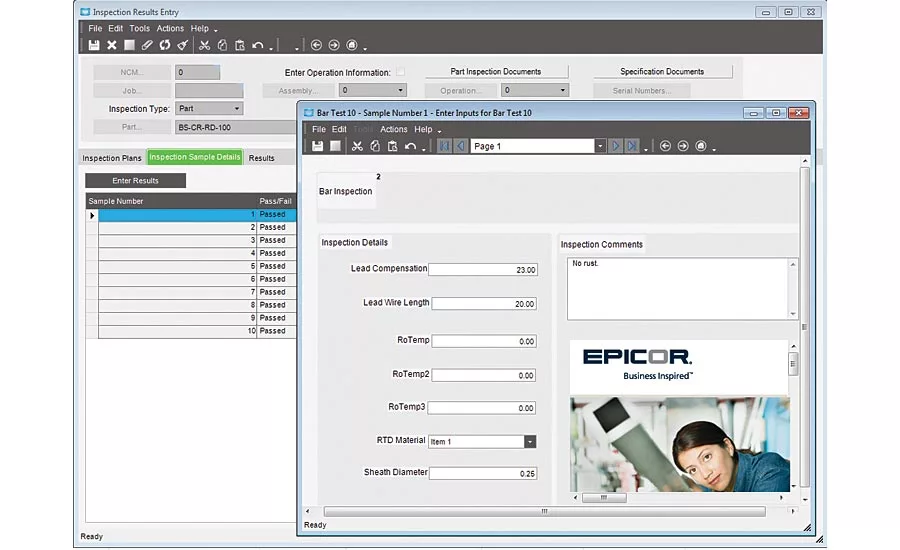Open the Actions menu in the Bar Test 10 window
Viewport: 900px width, 550px height.
[x=394, y=129]
